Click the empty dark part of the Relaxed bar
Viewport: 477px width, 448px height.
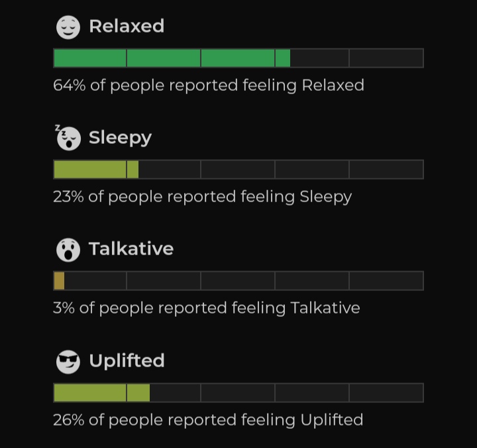point(356,58)
